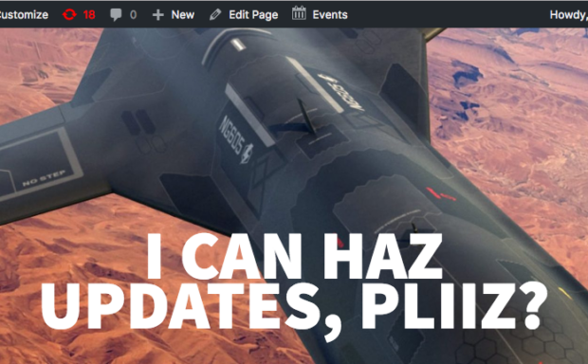Open the Howdy account menu
Screen dimensions: 588x364
coord(568,14)
